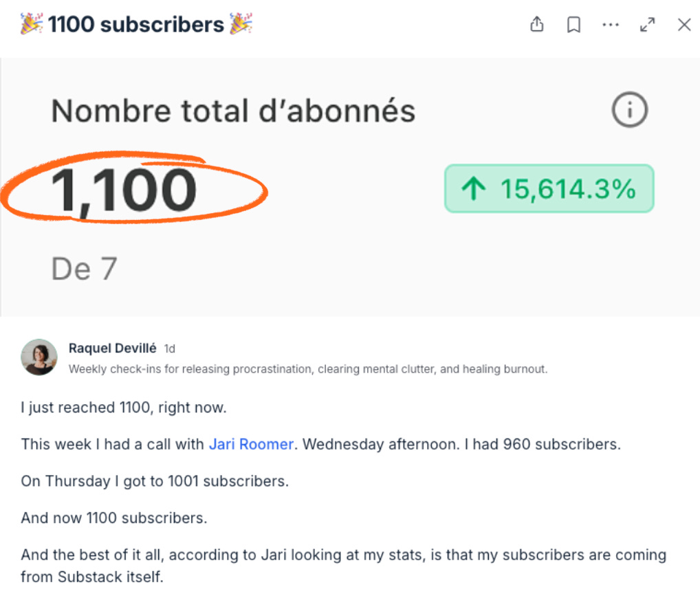Click the party popper emoji before the title

pyautogui.click(x=32, y=24)
